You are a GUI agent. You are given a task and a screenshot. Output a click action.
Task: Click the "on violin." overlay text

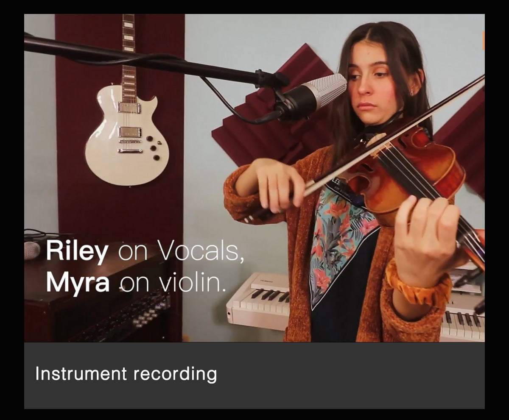coord(172,282)
